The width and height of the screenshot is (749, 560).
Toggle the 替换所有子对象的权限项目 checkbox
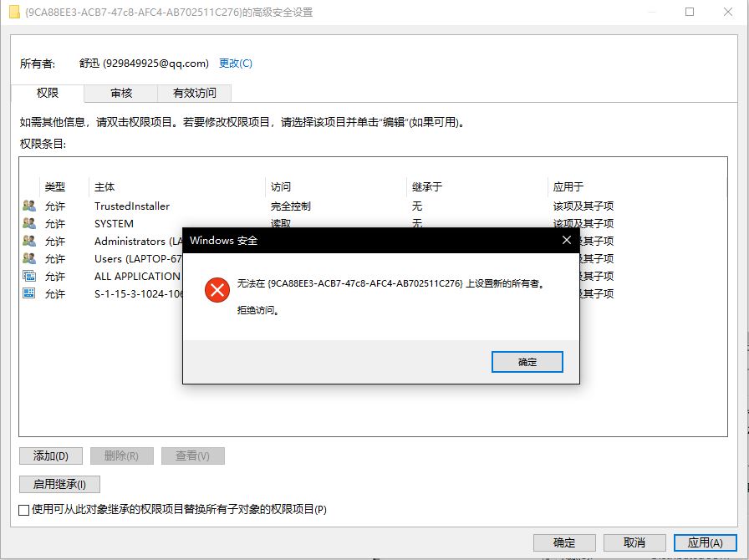coord(24,510)
